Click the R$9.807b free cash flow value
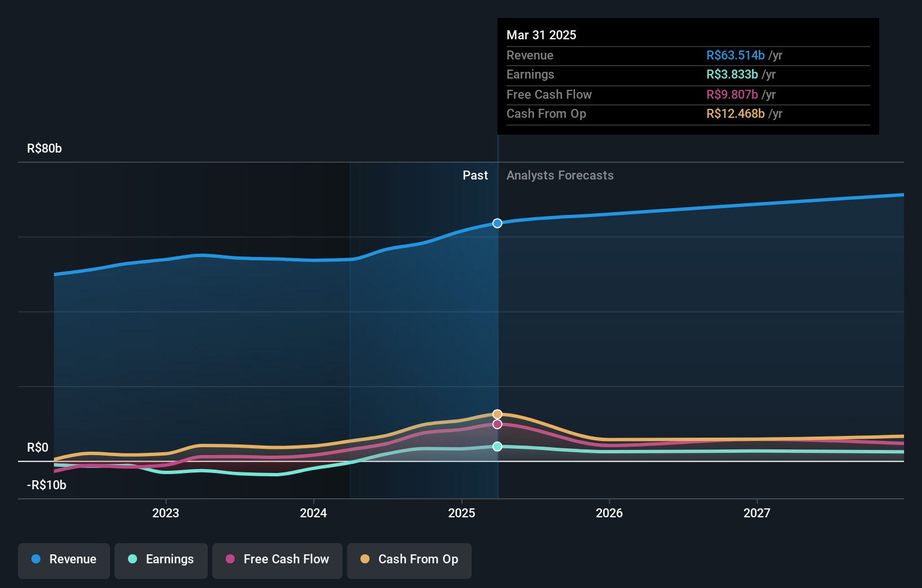 [x=732, y=95]
